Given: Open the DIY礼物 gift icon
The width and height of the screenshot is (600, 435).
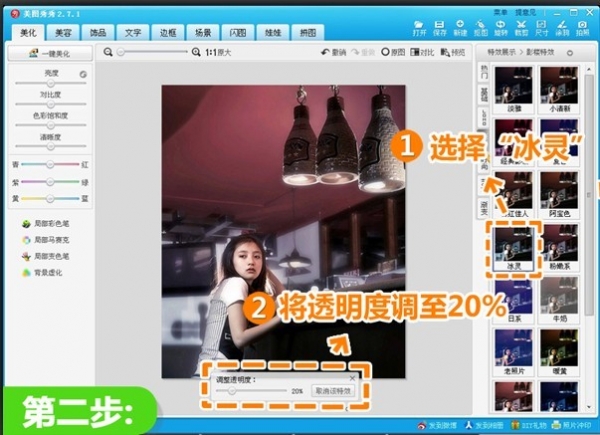Looking at the screenshot, I should click(x=530, y=425).
